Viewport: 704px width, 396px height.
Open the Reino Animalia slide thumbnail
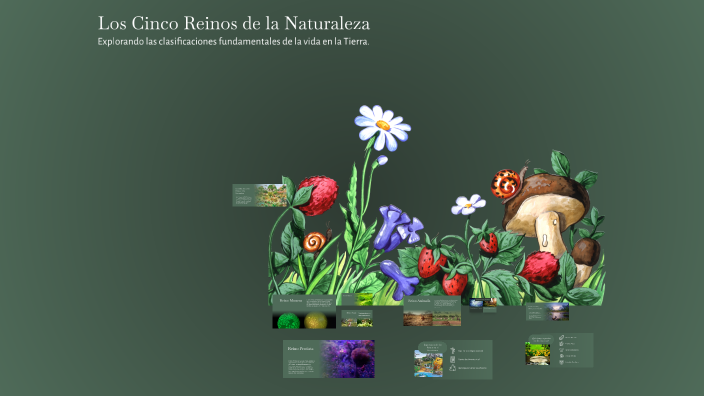tap(432, 311)
